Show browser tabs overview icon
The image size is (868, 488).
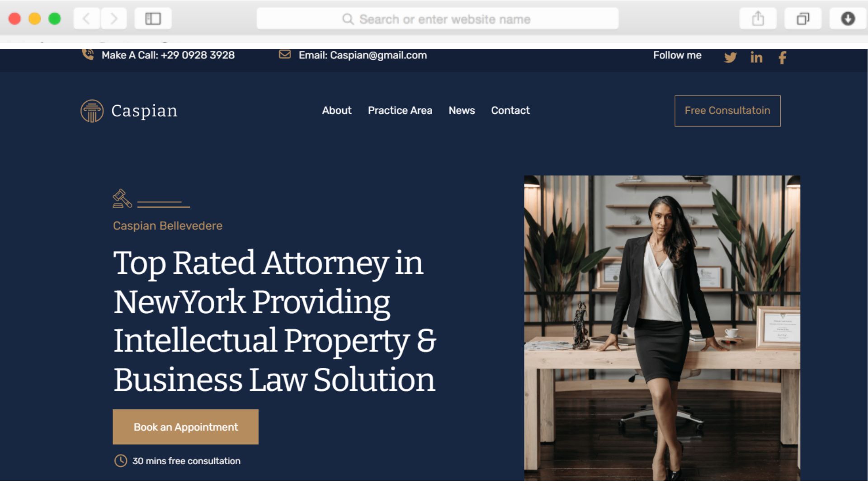[x=803, y=19]
